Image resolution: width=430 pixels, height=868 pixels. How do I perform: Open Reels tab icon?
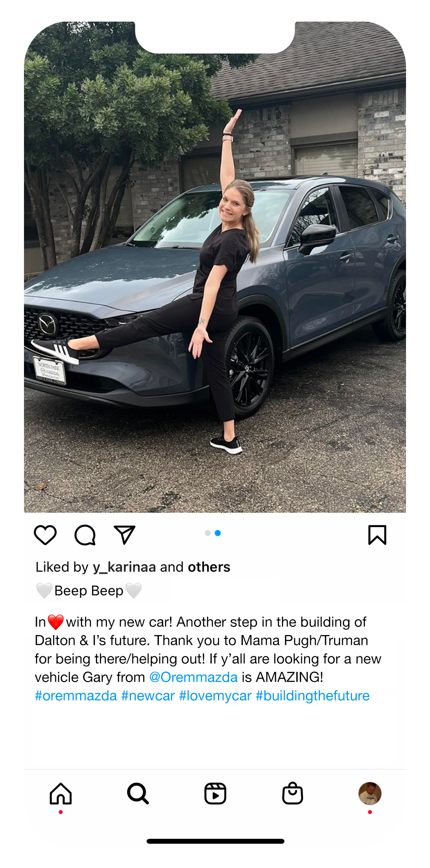pyautogui.click(x=215, y=793)
